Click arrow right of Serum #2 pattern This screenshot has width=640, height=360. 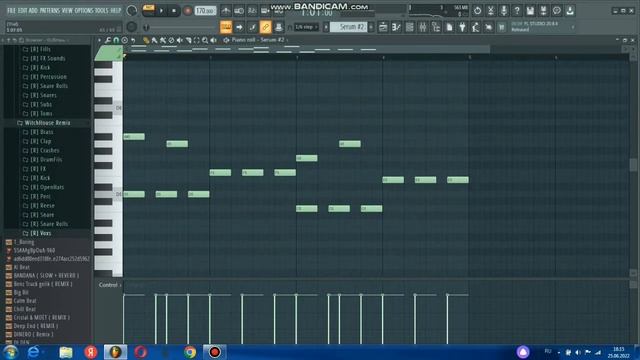371,27
